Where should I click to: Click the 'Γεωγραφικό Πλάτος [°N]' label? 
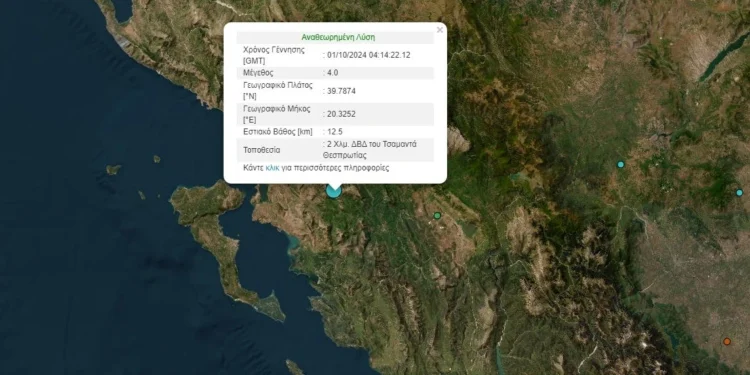(278, 90)
